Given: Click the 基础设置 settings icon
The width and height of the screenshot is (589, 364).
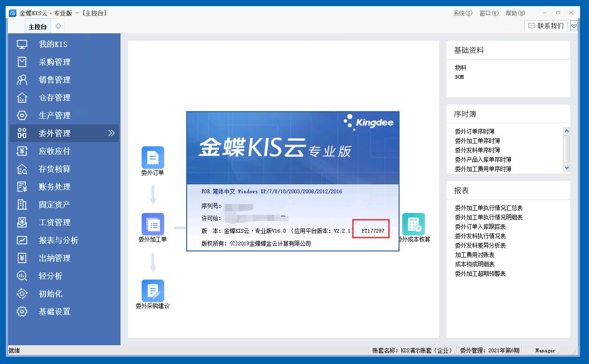Looking at the screenshot, I should [22, 311].
